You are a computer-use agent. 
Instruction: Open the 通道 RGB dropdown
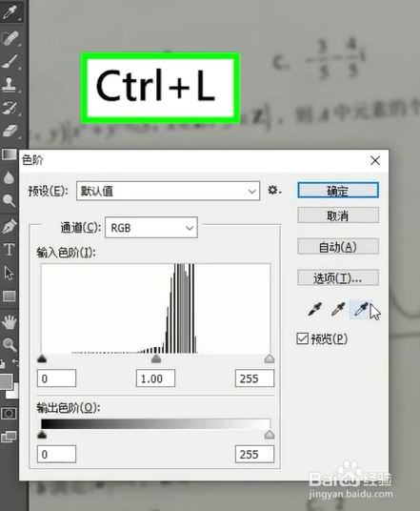(x=151, y=228)
